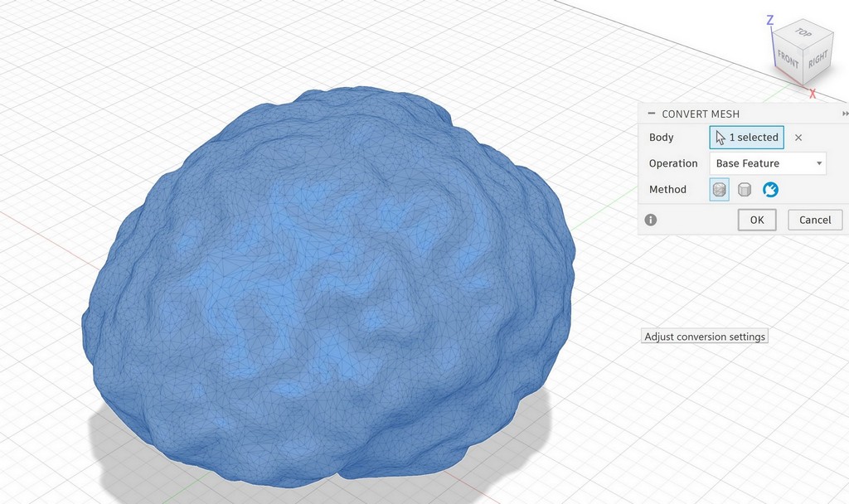Screen dimensions: 849x504
Task: Clear the body selection with X
Action: (x=798, y=138)
